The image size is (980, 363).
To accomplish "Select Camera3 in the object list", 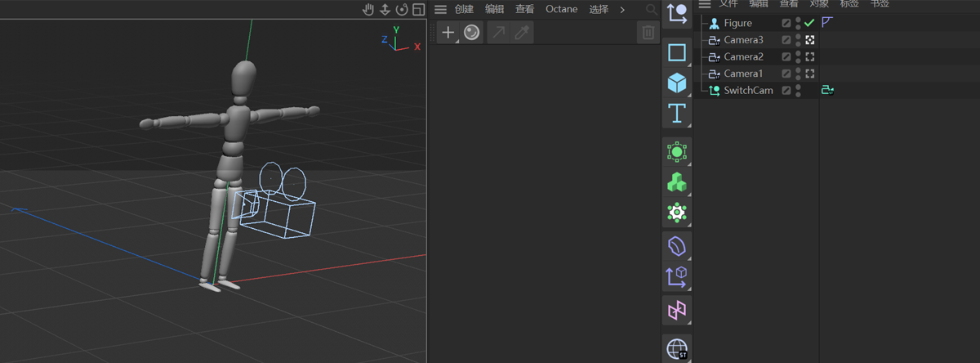I will 743,40.
